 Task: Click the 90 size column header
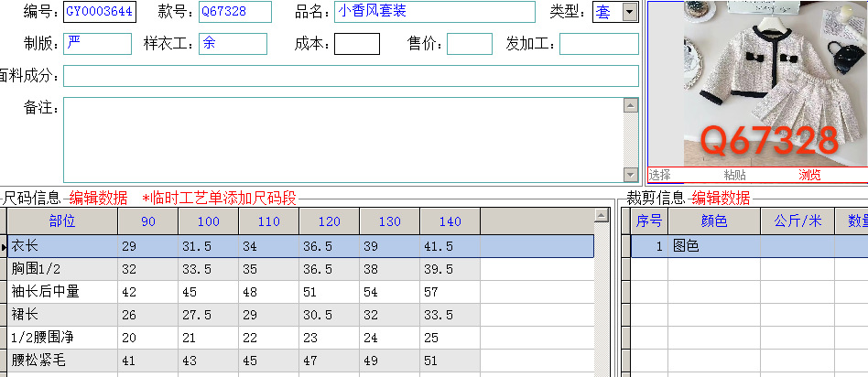[147, 221]
